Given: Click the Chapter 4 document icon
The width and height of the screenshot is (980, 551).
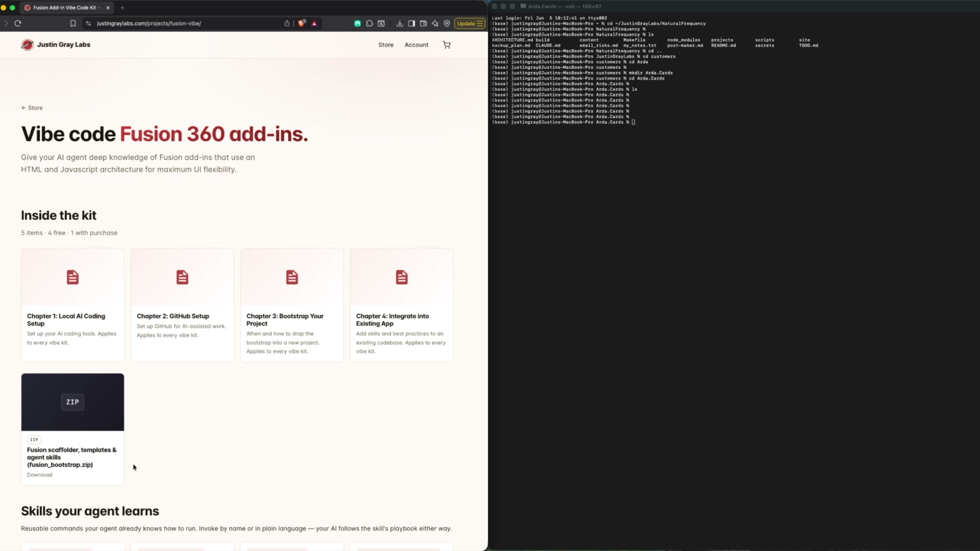Looking at the screenshot, I should pos(402,278).
